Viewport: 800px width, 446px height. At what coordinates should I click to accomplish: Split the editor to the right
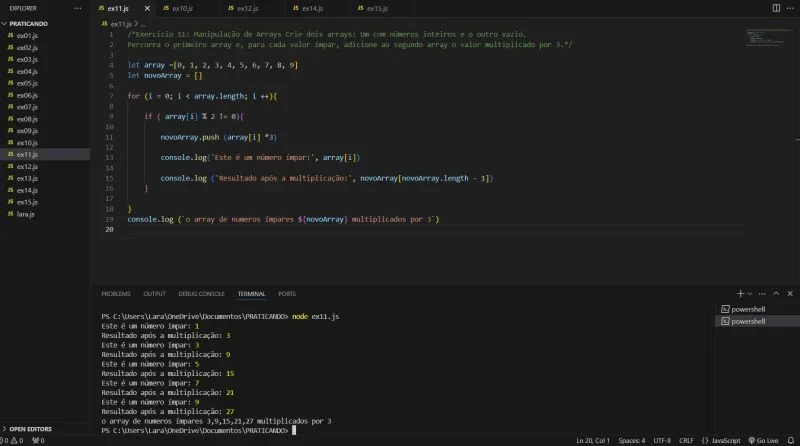[776, 8]
